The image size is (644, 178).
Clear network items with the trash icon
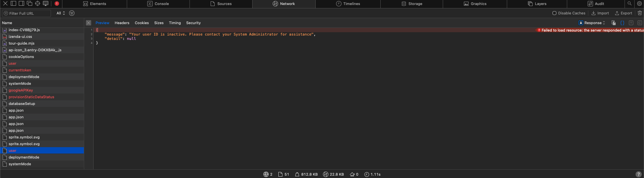point(640,13)
